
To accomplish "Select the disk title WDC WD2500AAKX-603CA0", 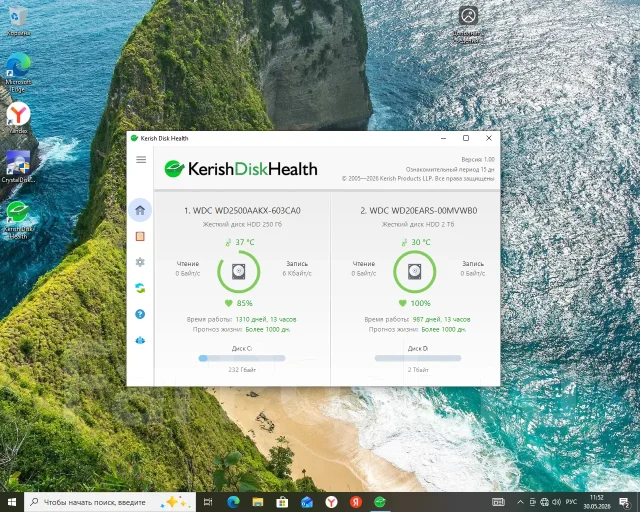I will click(x=242, y=211).
